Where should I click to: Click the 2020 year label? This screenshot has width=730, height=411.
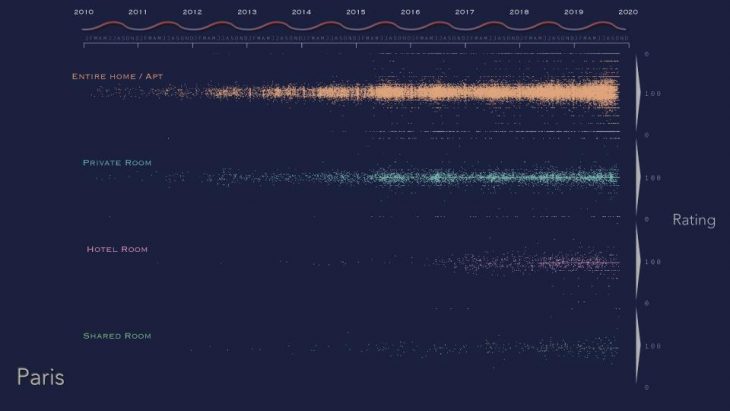[x=627, y=11]
